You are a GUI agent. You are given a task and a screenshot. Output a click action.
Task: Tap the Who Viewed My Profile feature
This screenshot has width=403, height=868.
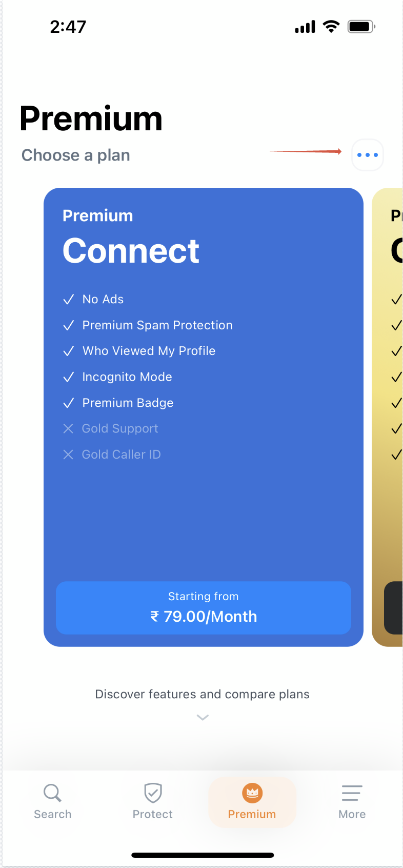coord(149,351)
